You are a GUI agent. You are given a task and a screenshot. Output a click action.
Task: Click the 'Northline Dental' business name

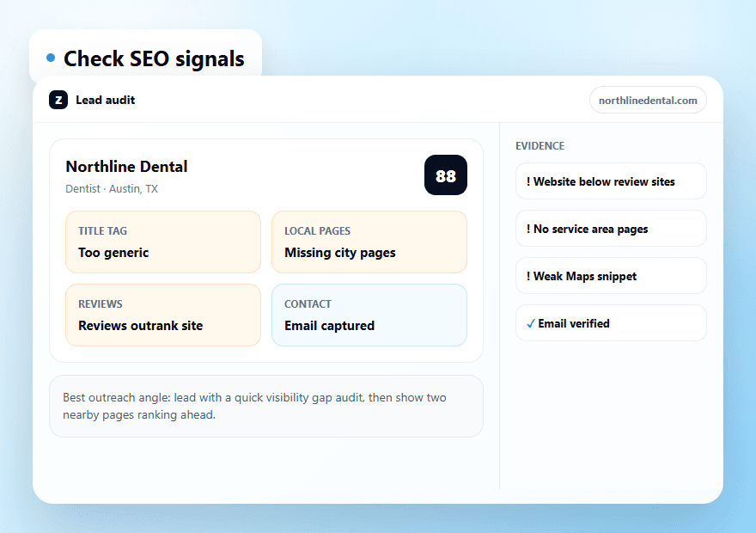pos(126,167)
